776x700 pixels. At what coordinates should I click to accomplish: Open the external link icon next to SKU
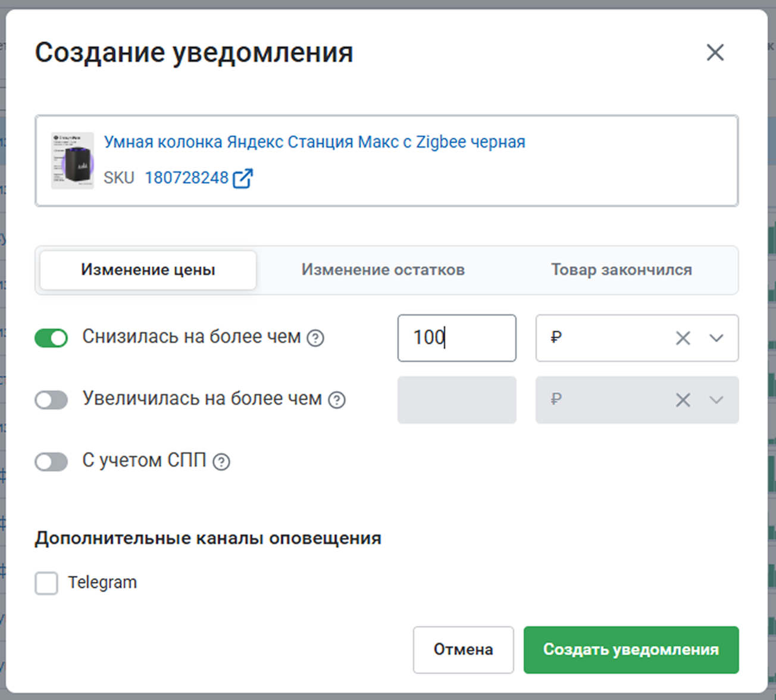242,178
